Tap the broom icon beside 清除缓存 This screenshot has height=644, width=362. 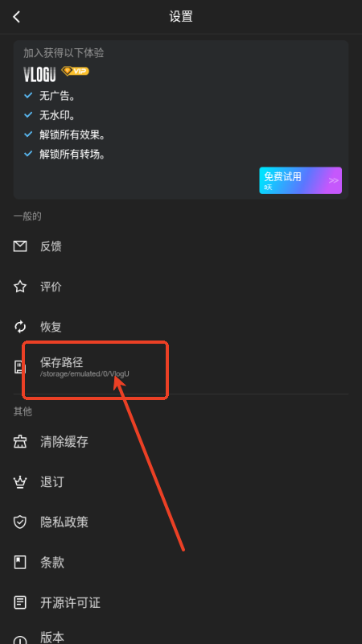pyautogui.click(x=20, y=442)
